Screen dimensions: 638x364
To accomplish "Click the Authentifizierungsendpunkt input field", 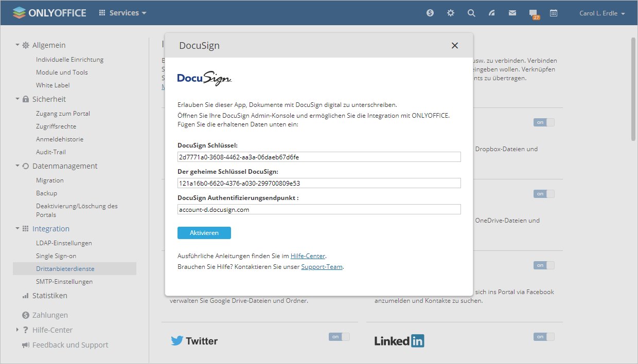I will [319, 209].
